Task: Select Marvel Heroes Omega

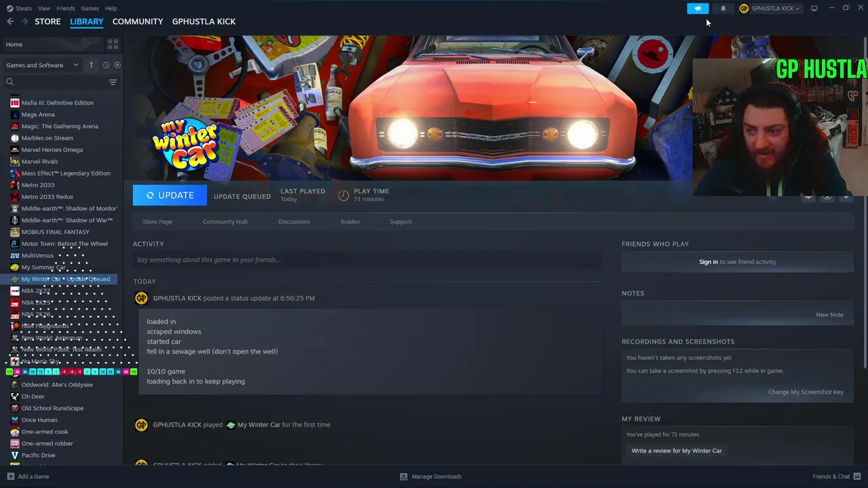Action: (52, 150)
